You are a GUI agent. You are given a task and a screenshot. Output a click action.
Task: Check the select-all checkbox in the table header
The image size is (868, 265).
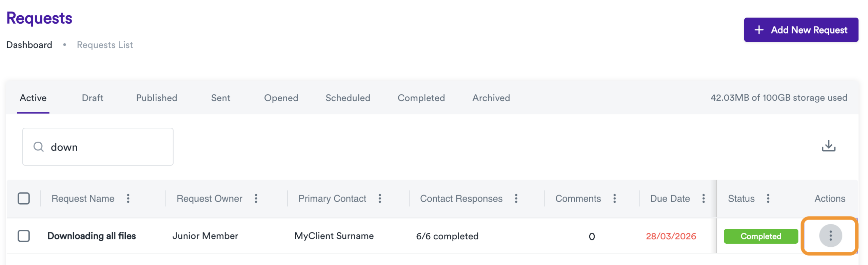click(x=24, y=198)
